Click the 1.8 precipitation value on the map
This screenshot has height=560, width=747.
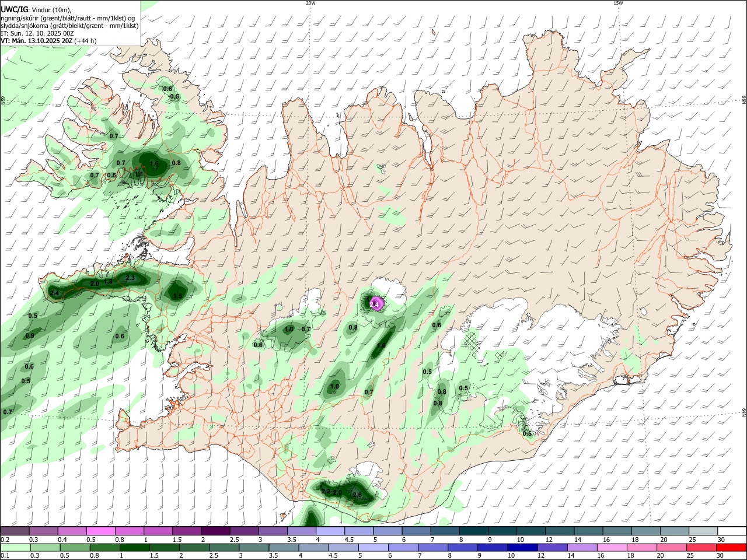108,282
